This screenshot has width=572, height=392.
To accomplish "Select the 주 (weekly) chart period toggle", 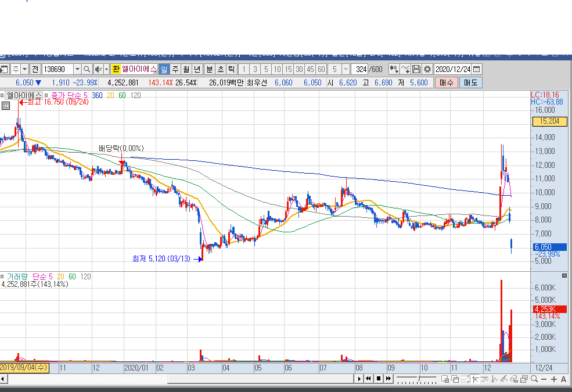I will tap(175, 69).
